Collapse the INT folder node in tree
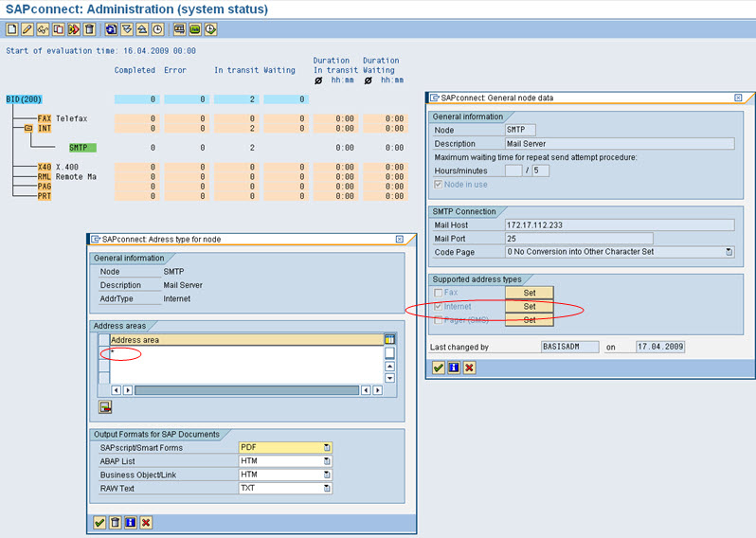 [x=28, y=128]
